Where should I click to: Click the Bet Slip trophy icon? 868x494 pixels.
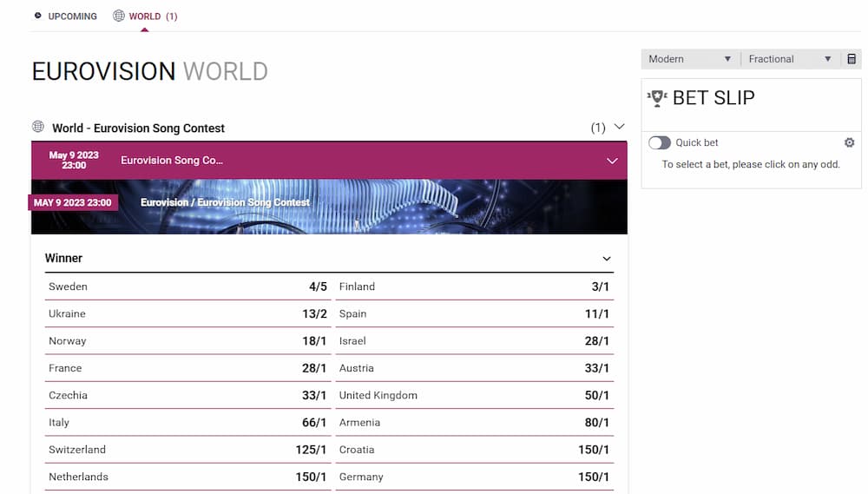(x=657, y=98)
